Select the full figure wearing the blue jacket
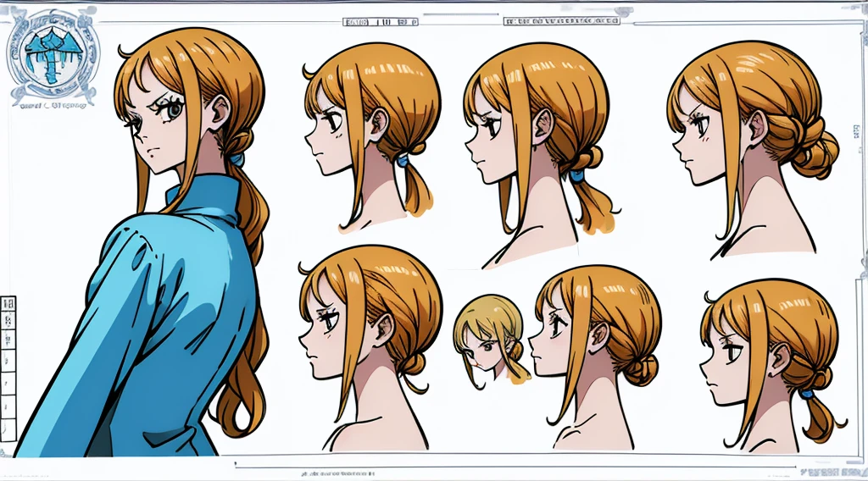The width and height of the screenshot is (868, 481). (x=142, y=242)
